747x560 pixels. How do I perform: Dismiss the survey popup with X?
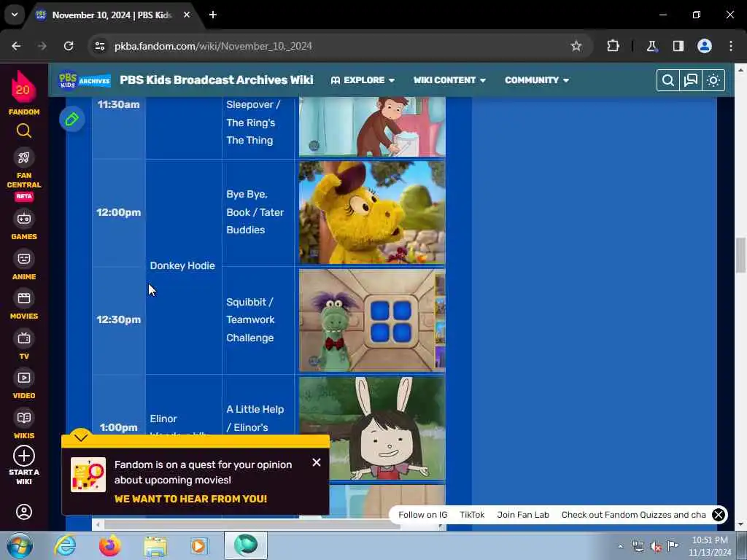tap(317, 462)
